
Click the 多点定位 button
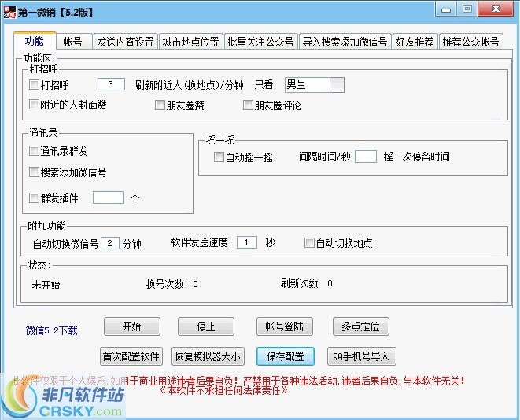tap(361, 326)
